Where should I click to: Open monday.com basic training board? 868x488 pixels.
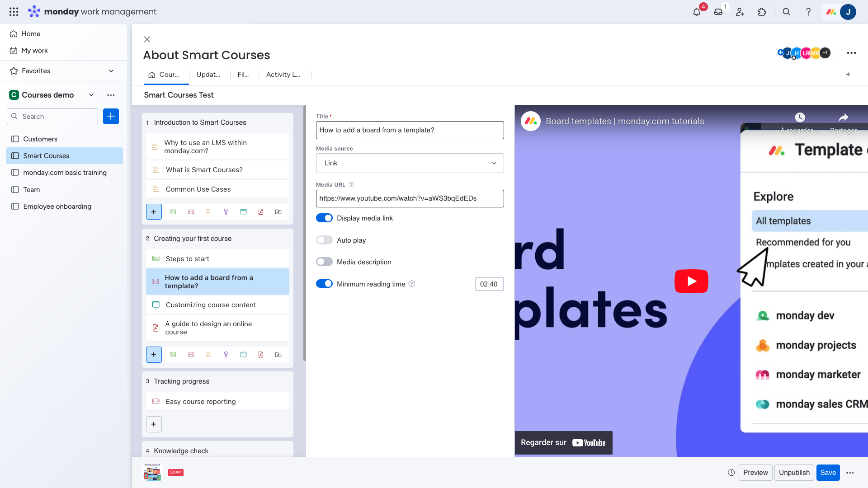point(64,173)
